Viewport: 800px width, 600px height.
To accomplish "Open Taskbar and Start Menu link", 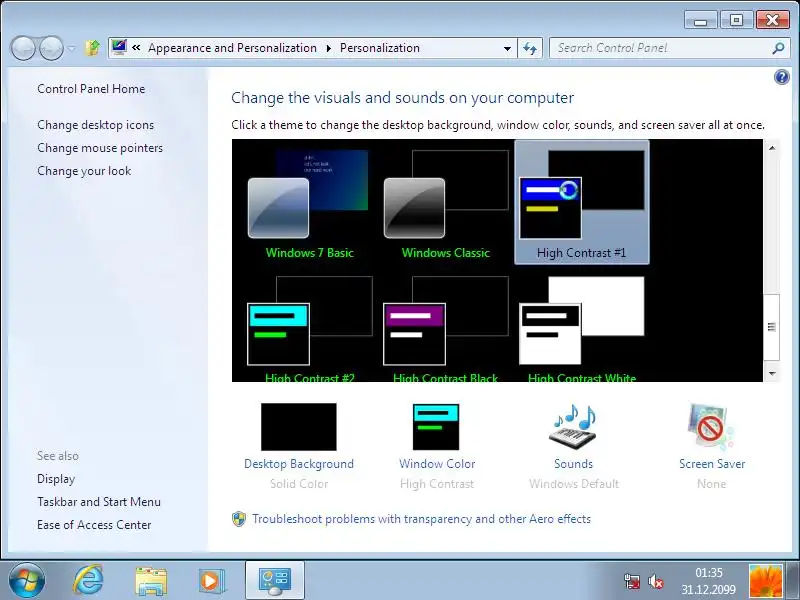I will coord(99,502).
